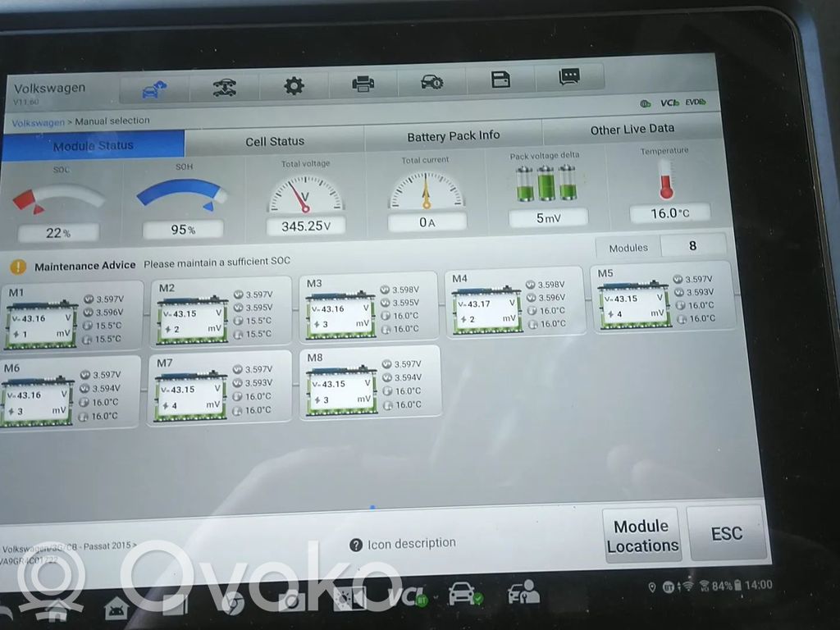Viewport: 840px width, 630px height.
Task: Tap the thermometer temperature icon
Action: click(666, 180)
